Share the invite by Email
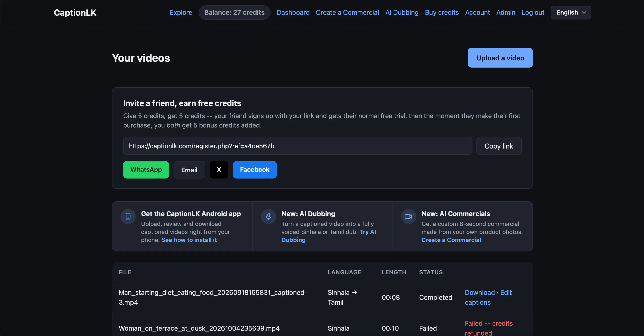 click(189, 170)
